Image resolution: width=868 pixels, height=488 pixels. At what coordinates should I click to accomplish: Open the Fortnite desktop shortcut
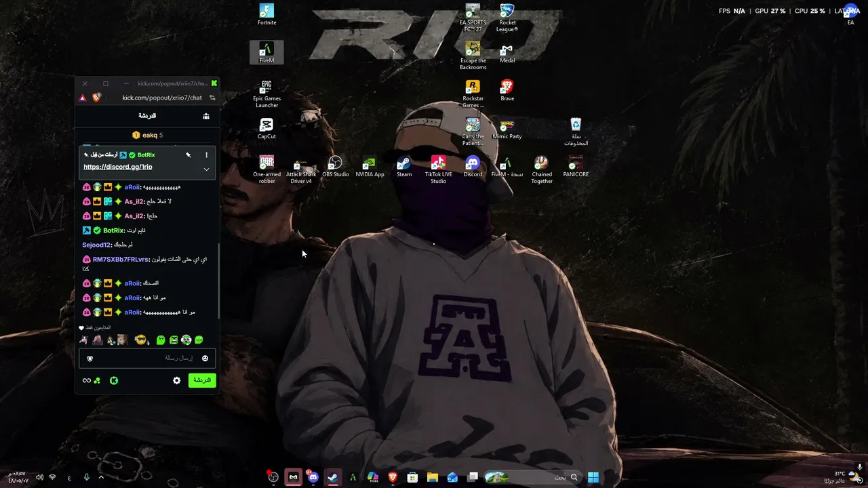coord(267,14)
